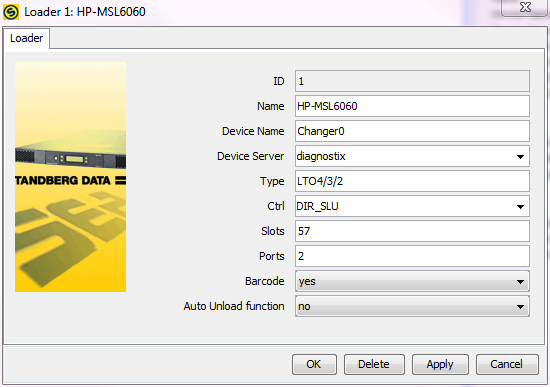Click the window title Loader 1: HP-MSL6060
550x387 pixels.
click(85, 12)
